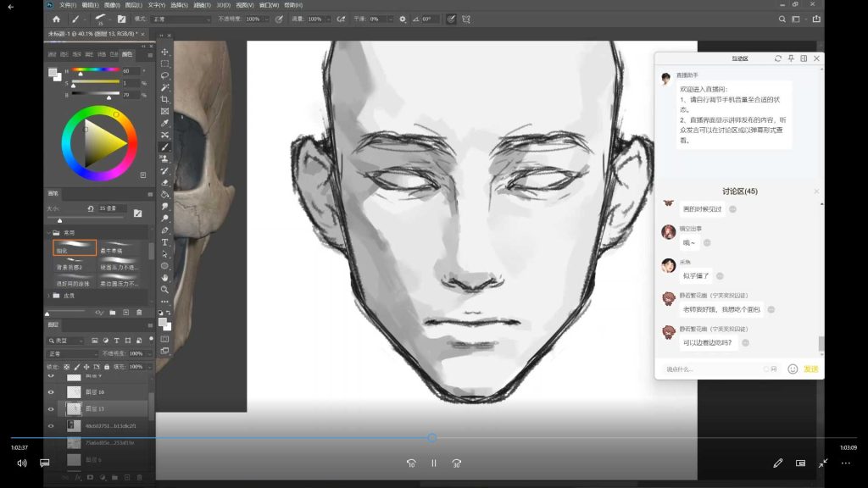Open the smoothing dropdown arrow

tap(390, 19)
